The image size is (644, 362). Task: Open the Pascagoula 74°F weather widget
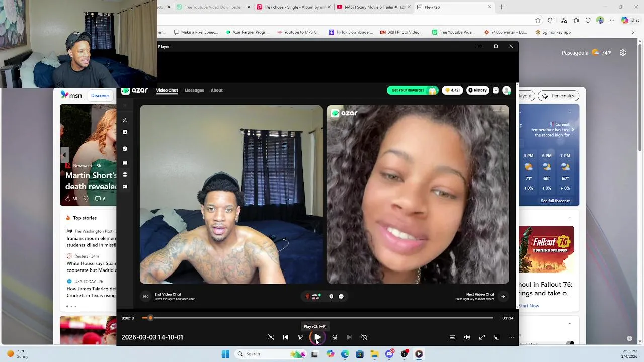586,53
